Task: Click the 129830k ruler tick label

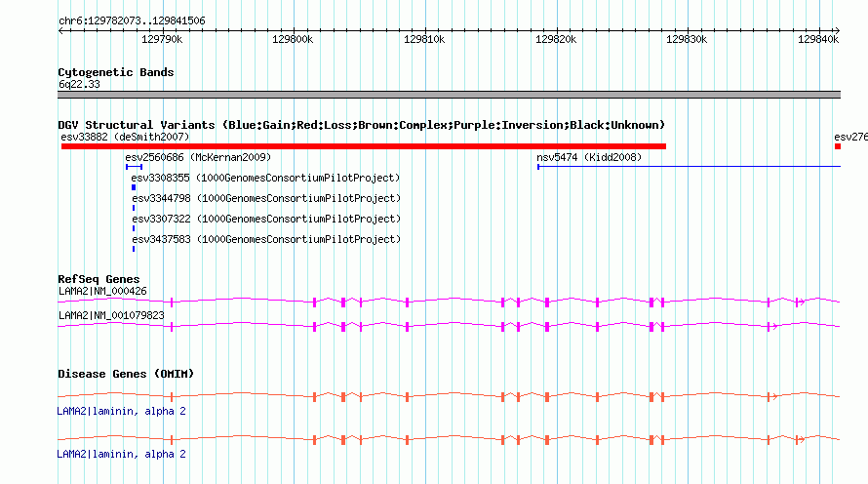Action: click(687, 39)
